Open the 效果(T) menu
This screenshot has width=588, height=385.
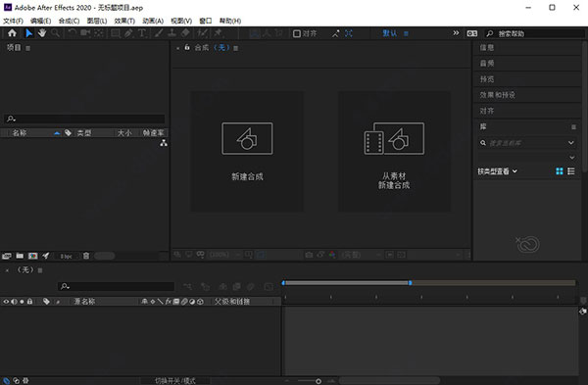pyautogui.click(x=124, y=21)
